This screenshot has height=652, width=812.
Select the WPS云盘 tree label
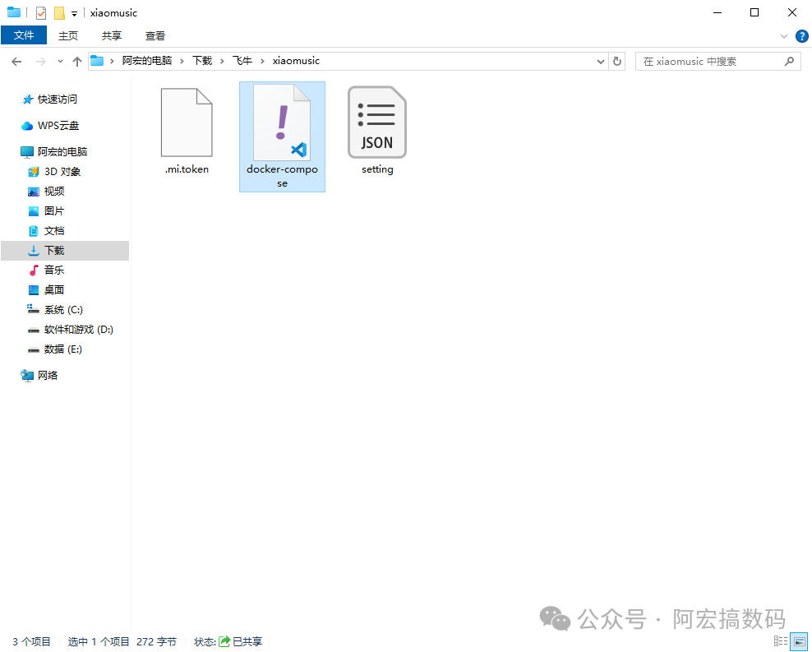coord(58,126)
